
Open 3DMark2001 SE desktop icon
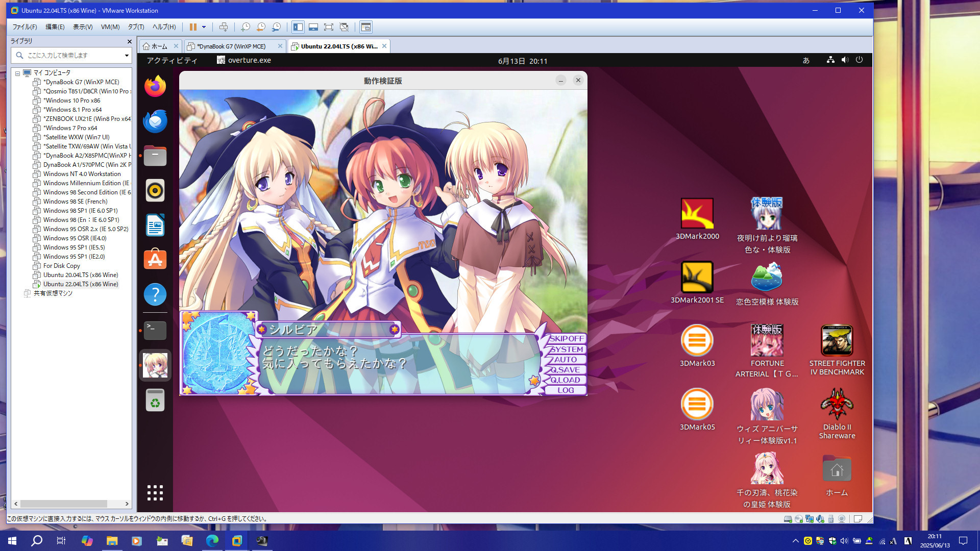(697, 283)
